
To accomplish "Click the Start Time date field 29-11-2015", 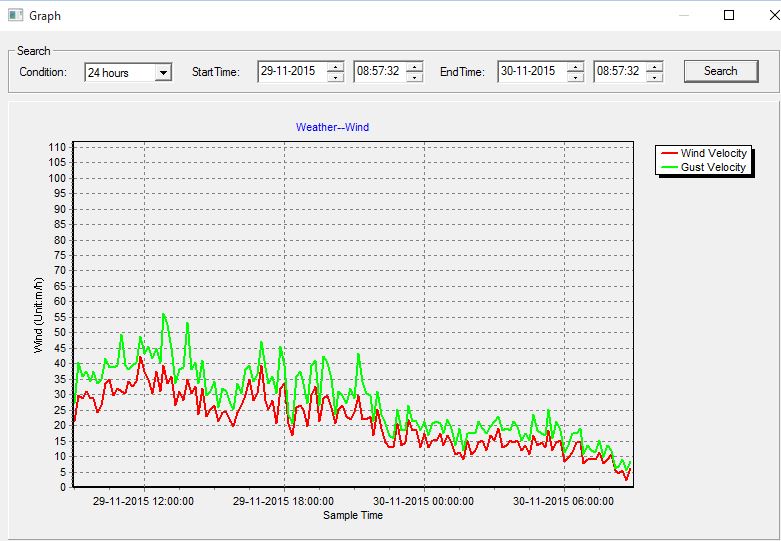I will point(292,71).
